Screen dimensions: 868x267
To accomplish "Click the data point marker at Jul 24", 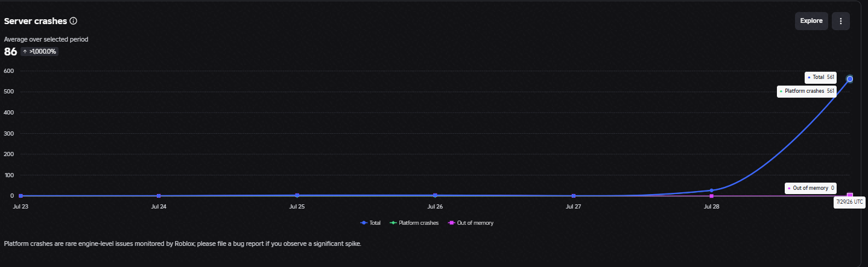I will coord(159,196).
